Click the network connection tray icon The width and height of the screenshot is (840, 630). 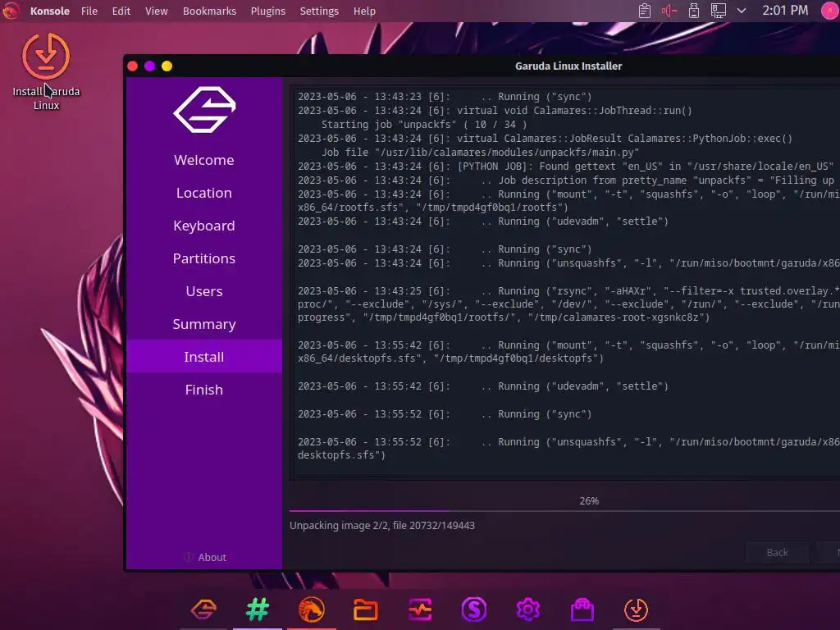coord(719,11)
